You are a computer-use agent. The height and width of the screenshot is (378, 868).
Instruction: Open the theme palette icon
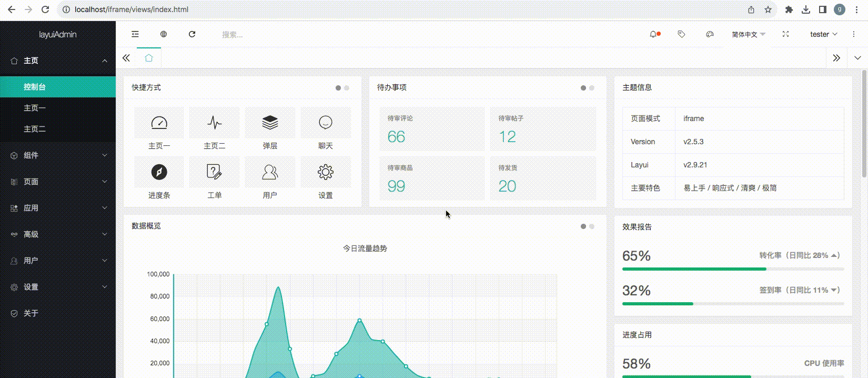pos(710,34)
